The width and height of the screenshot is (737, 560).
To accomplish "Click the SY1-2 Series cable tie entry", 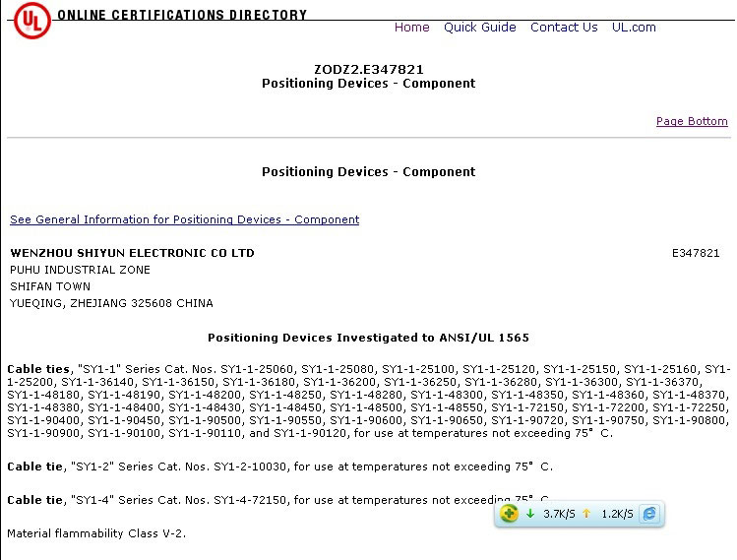I will pos(279,466).
